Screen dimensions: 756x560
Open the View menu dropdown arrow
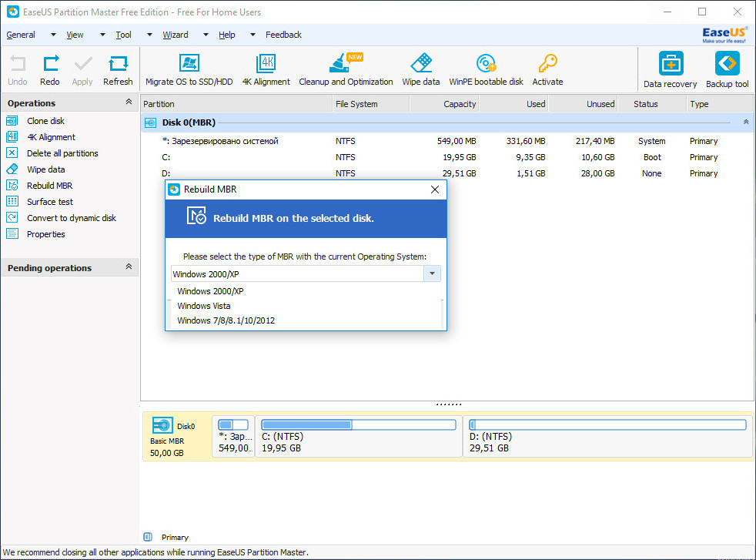(102, 35)
